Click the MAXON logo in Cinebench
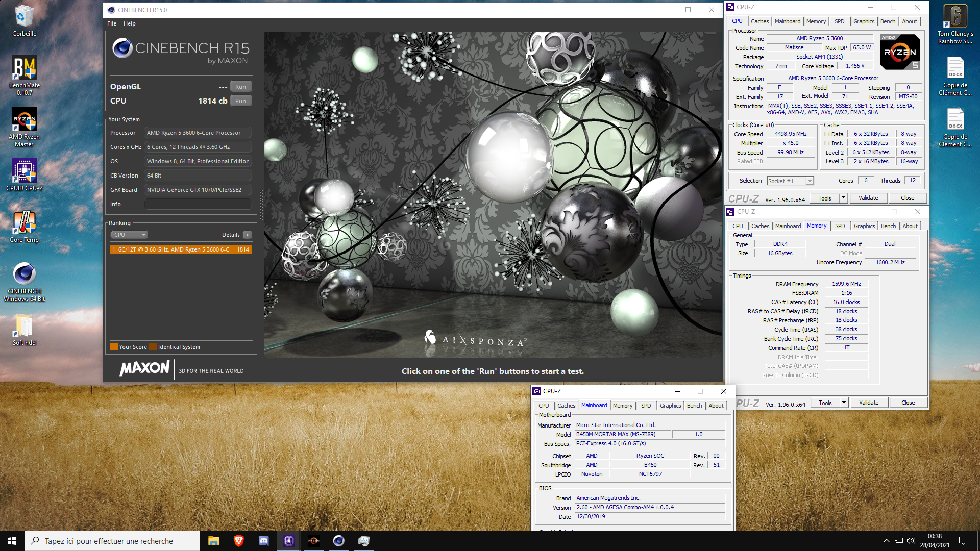980x551 pixels. [x=144, y=368]
